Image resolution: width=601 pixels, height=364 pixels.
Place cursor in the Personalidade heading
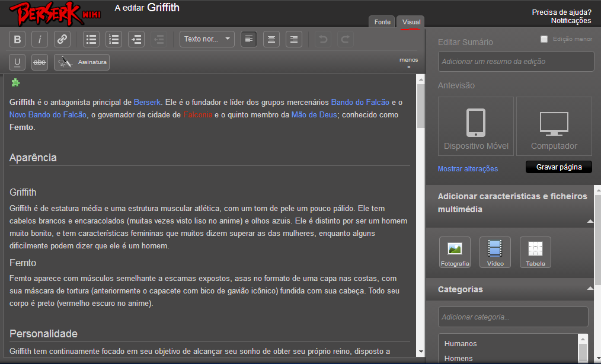click(x=43, y=334)
